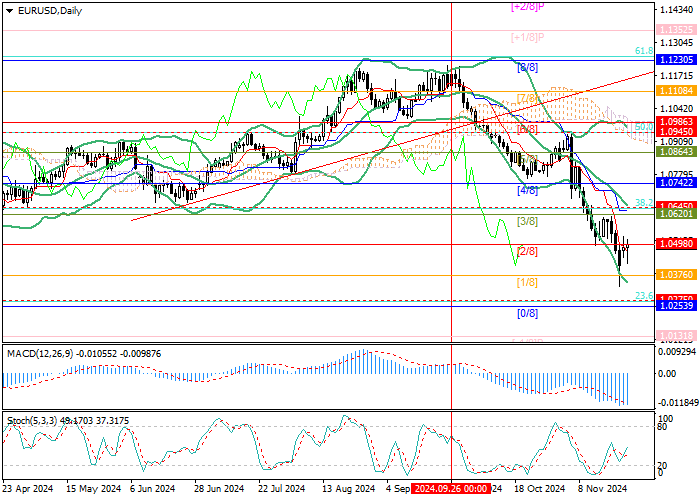Click the 61.8 Fibonacci level label
Viewport: 700px width, 500px height.
(644, 51)
